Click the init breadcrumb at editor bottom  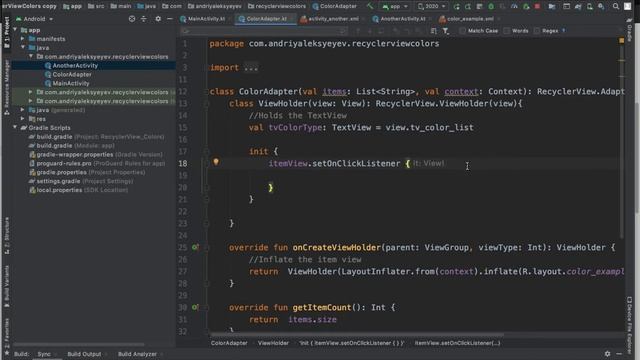(351, 343)
